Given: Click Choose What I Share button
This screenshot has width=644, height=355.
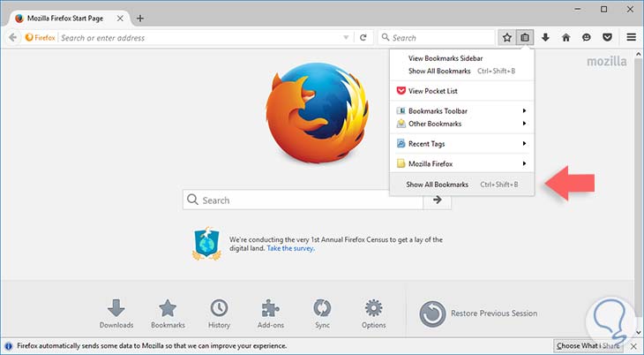Looking at the screenshot, I should (x=588, y=346).
